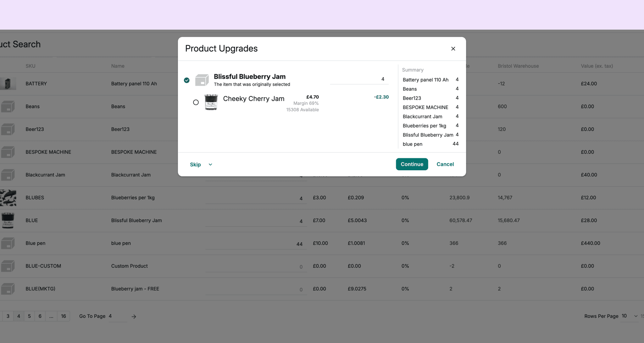
Task: Click 'blue pen' in the Summary list
Action: (412, 144)
